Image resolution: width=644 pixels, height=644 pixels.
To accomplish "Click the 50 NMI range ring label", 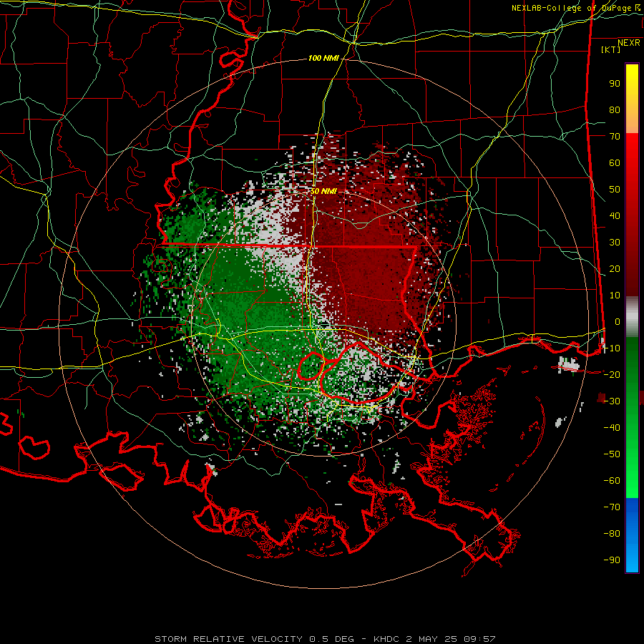I will point(323,191).
